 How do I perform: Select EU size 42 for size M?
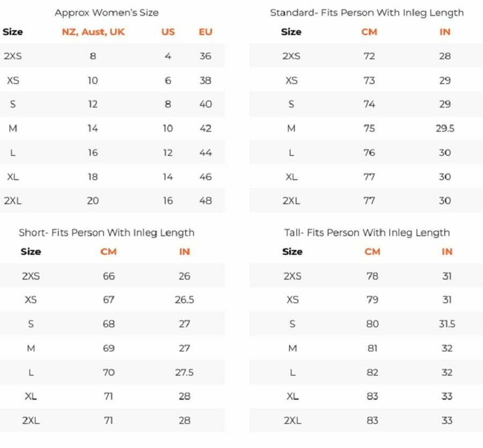[206, 128]
